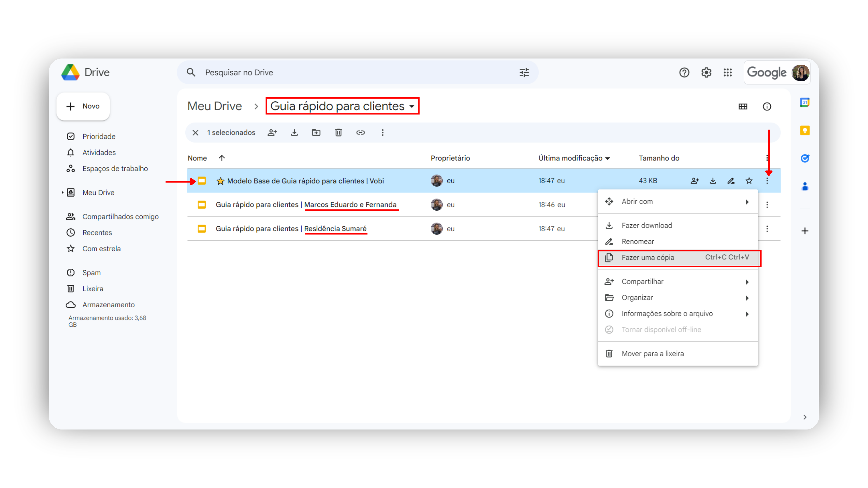
Task: Clear the current selection with X
Action: point(196,132)
